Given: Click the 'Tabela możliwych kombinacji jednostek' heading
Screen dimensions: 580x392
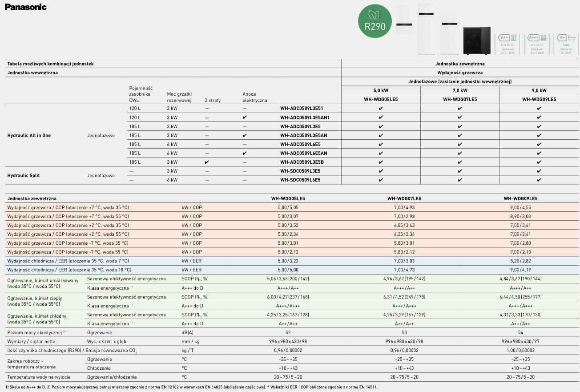Looking at the screenshot, I should click(50, 64).
